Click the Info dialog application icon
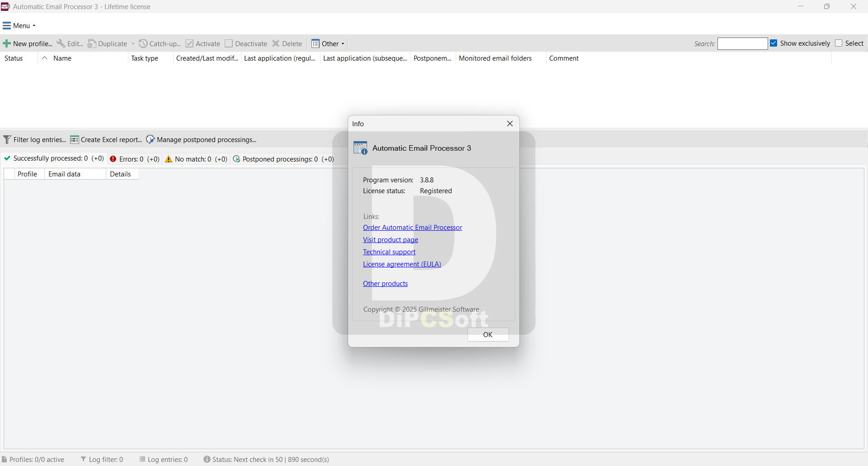Viewport: 868px width, 466px height. tap(360, 148)
